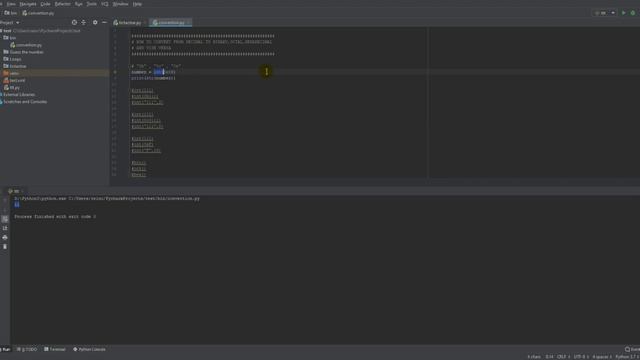Click the scroll to end icon

tap(5, 228)
